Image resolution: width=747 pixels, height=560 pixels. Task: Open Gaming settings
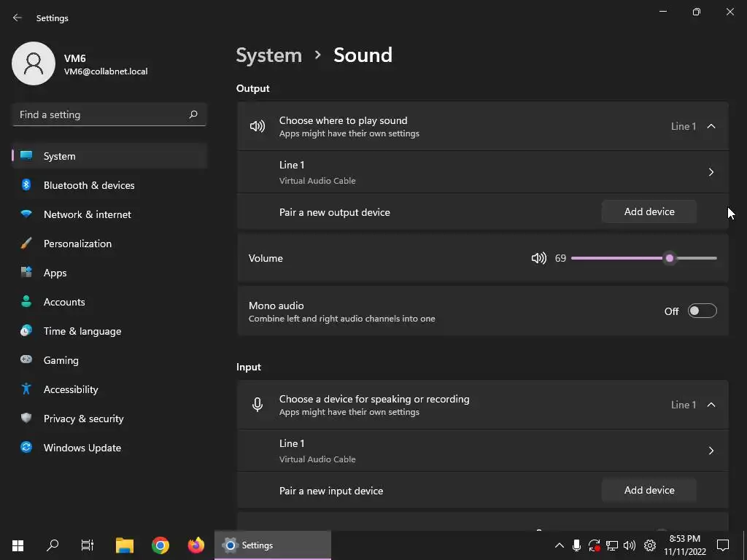(109, 360)
